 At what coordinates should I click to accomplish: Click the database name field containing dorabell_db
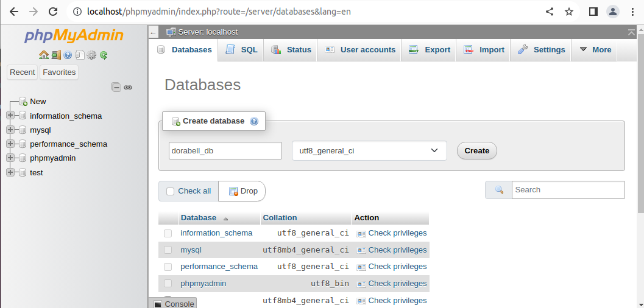tap(225, 150)
